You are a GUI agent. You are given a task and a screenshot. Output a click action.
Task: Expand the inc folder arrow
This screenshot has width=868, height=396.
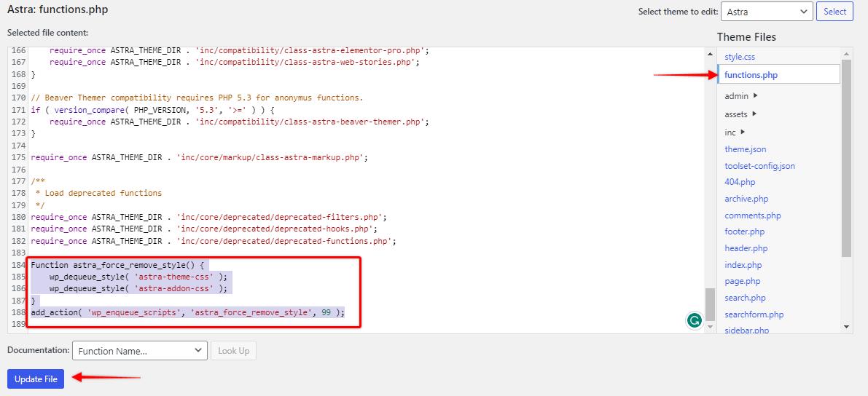[x=743, y=132]
